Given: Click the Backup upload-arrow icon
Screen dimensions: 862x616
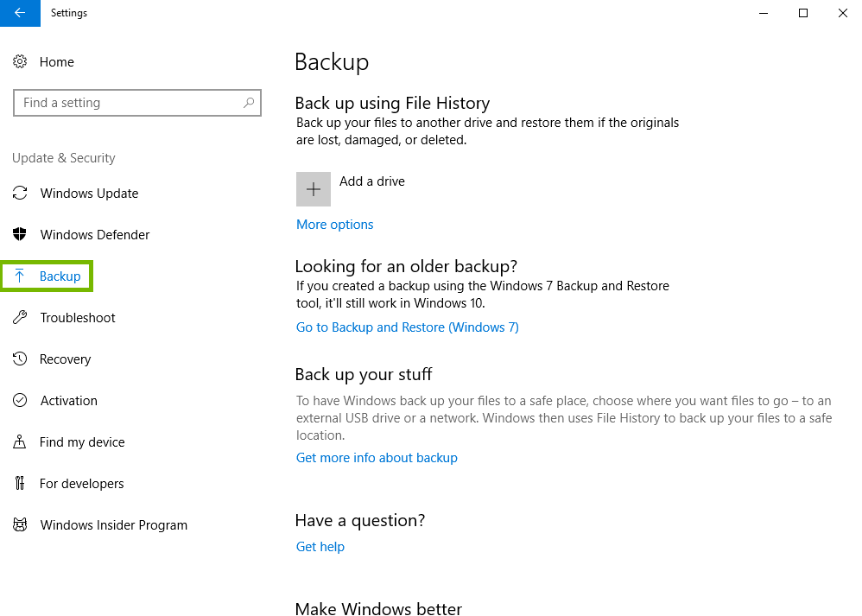Looking at the screenshot, I should click(x=20, y=276).
